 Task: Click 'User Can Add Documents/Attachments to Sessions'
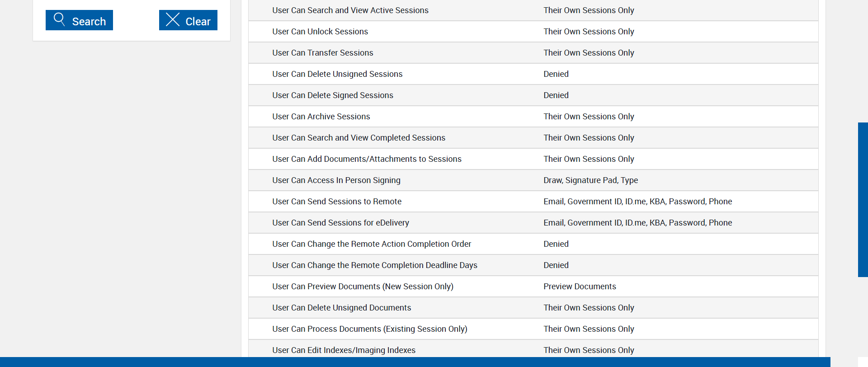pyautogui.click(x=367, y=159)
